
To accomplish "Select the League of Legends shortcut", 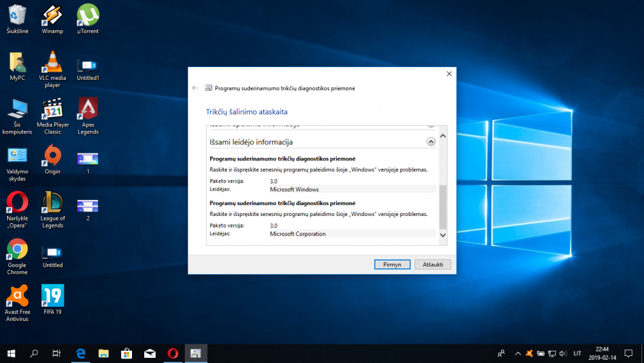I will pyautogui.click(x=53, y=210).
